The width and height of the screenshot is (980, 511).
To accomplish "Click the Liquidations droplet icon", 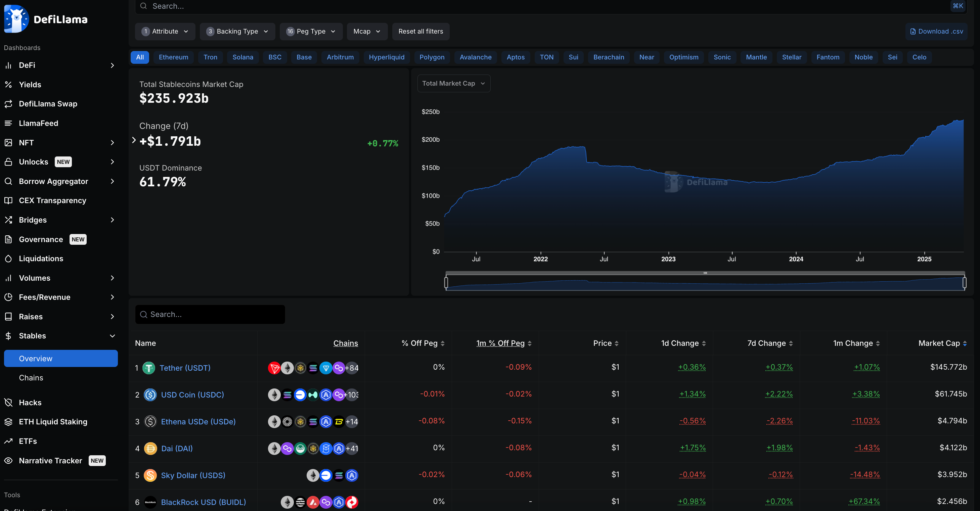I will (8, 259).
